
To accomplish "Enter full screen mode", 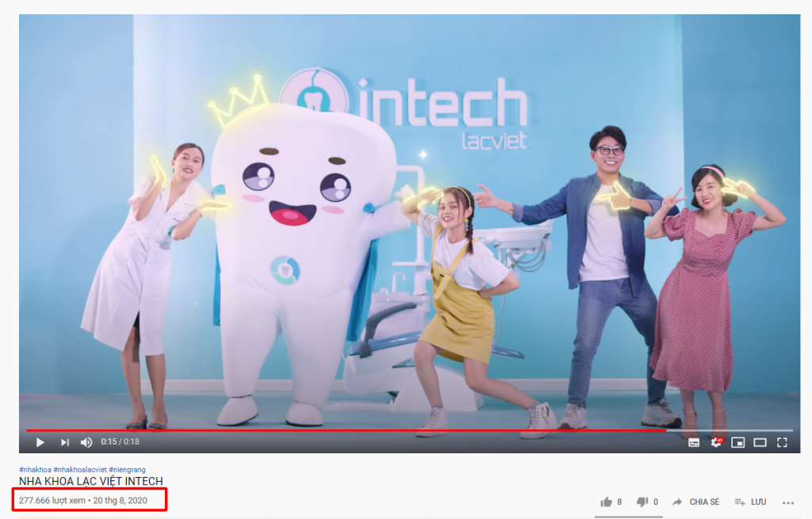I will click(782, 442).
